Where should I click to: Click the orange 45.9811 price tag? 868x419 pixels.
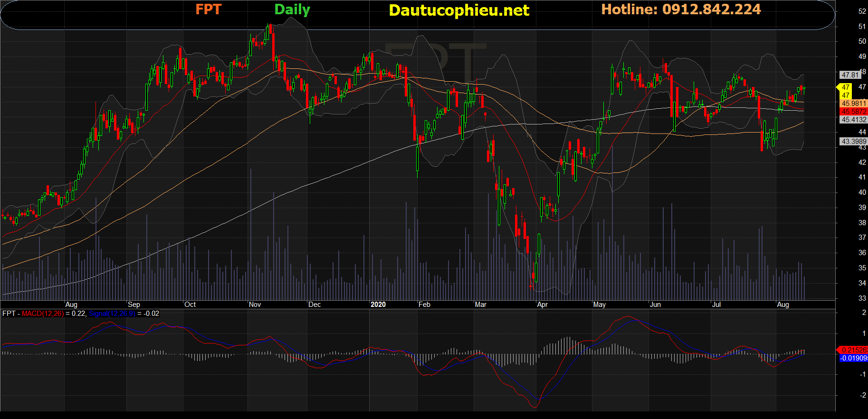(x=854, y=104)
